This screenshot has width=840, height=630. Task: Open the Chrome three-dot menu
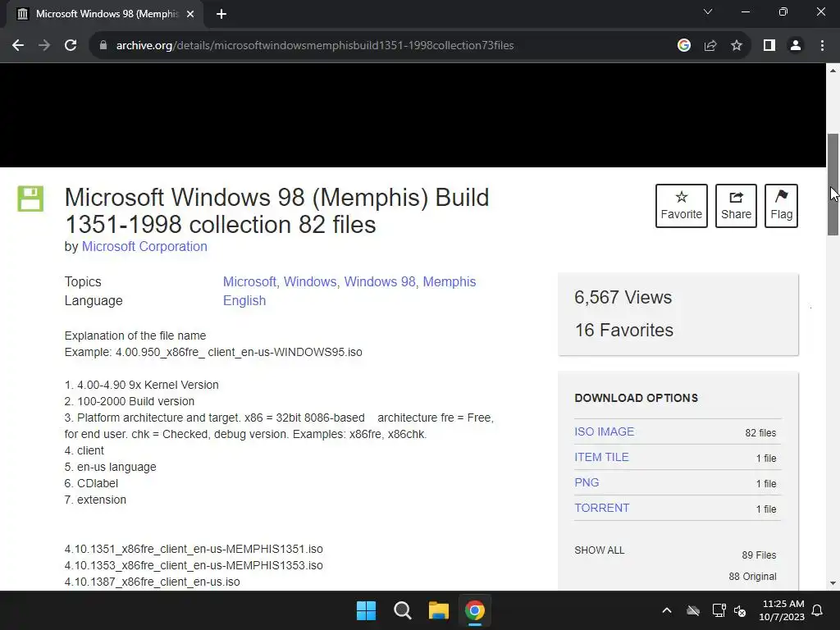point(822,46)
